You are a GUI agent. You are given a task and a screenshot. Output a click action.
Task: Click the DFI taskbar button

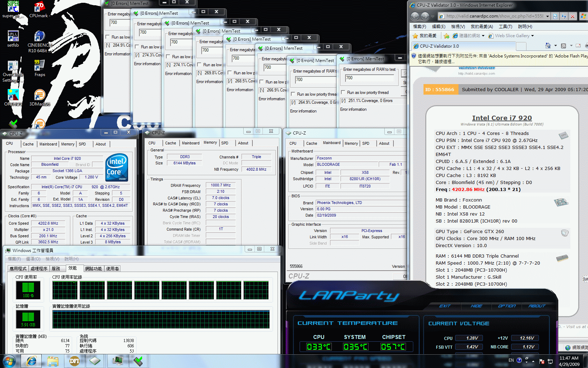point(74,361)
